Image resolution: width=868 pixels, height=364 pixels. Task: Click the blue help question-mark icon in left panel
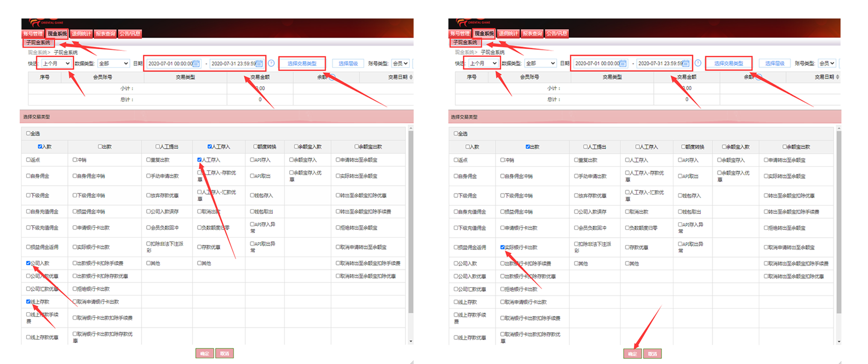(271, 63)
